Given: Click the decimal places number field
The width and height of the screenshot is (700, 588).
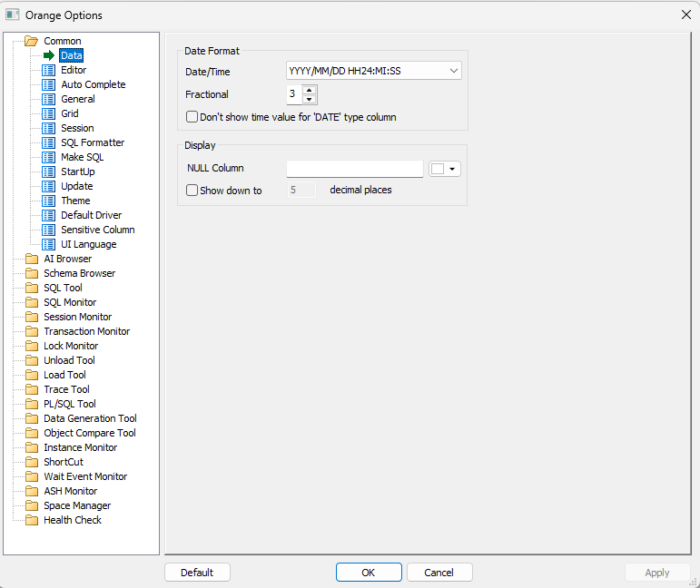Looking at the screenshot, I should [301, 190].
